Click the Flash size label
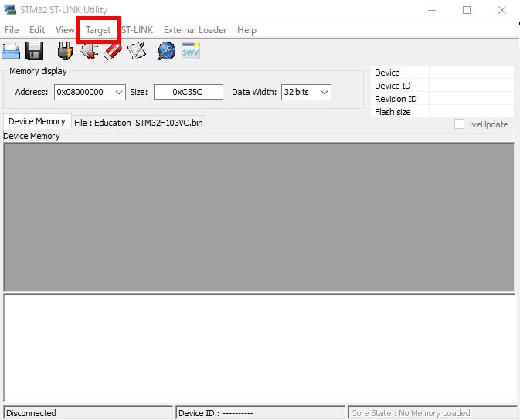The image size is (520, 420). (393, 112)
